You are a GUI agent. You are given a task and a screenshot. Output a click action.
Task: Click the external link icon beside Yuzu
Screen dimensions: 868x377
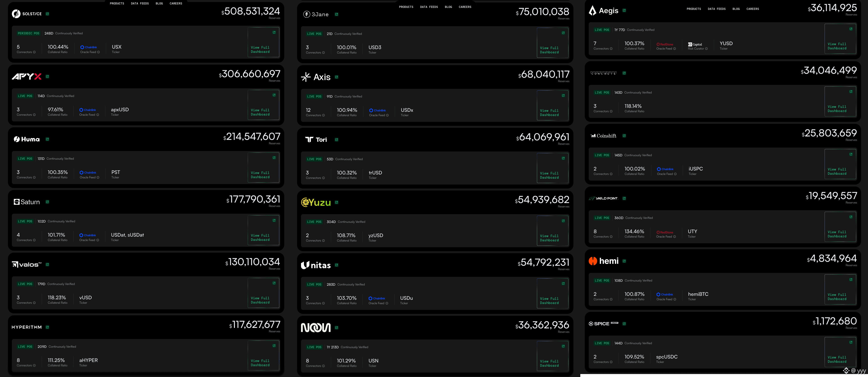point(336,202)
